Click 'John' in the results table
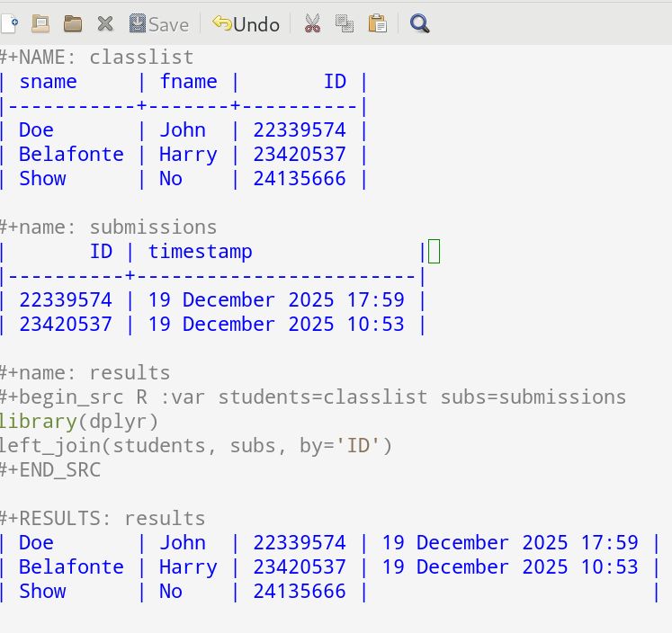 [183, 542]
